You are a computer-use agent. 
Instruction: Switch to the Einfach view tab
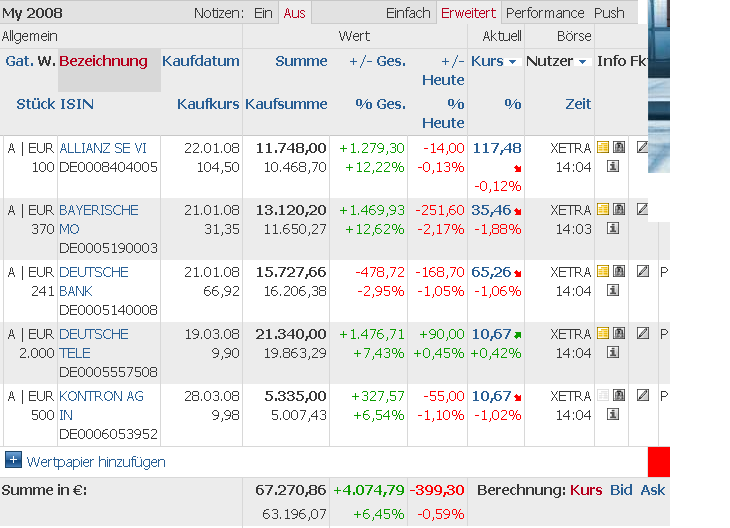coord(408,13)
